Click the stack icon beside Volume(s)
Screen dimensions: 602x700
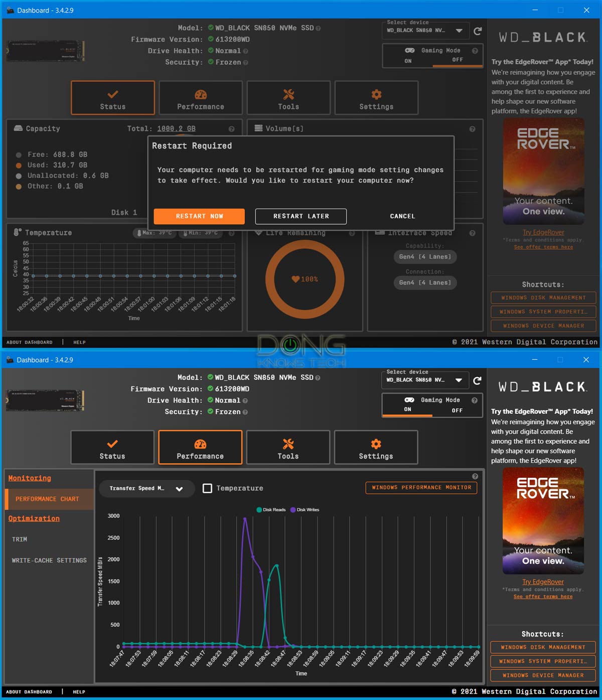(259, 128)
